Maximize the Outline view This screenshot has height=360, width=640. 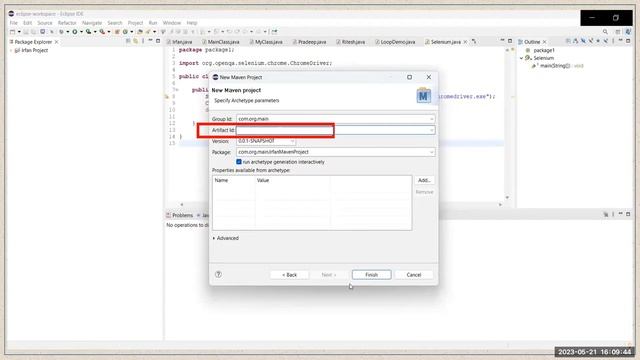click(x=628, y=41)
